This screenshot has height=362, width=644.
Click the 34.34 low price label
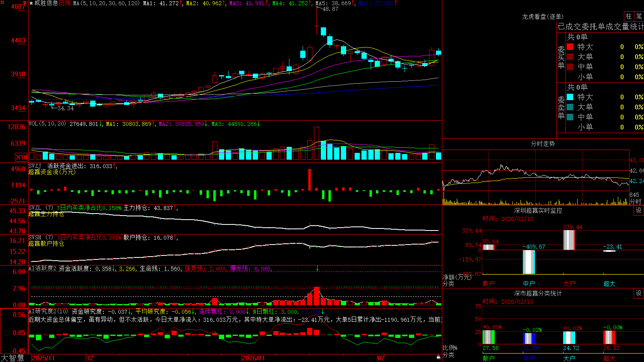(66, 108)
